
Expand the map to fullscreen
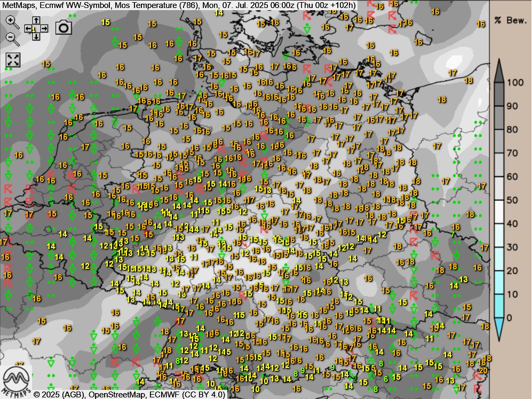click(13, 60)
